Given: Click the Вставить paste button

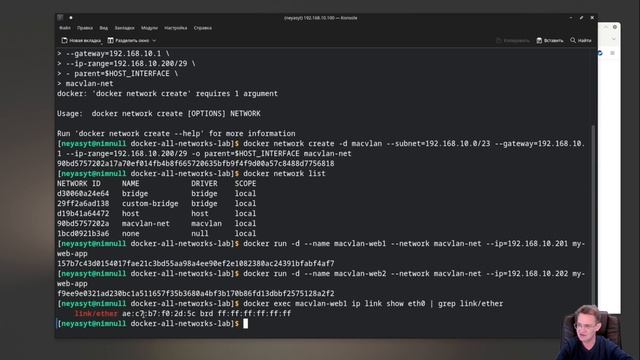Looking at the screenshot, I should point(550,40).
